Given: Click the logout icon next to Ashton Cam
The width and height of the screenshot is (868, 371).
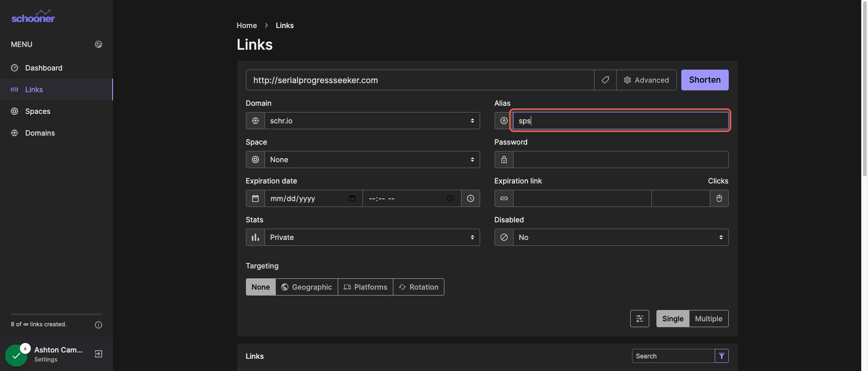Looking at the screenshot, I should (99, 354).
